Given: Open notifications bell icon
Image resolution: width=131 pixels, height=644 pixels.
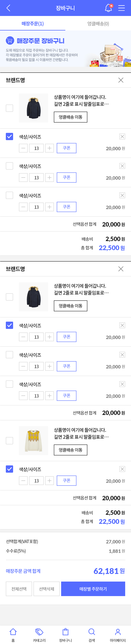Looking at the screenshot, I should (x=109, y=8).
